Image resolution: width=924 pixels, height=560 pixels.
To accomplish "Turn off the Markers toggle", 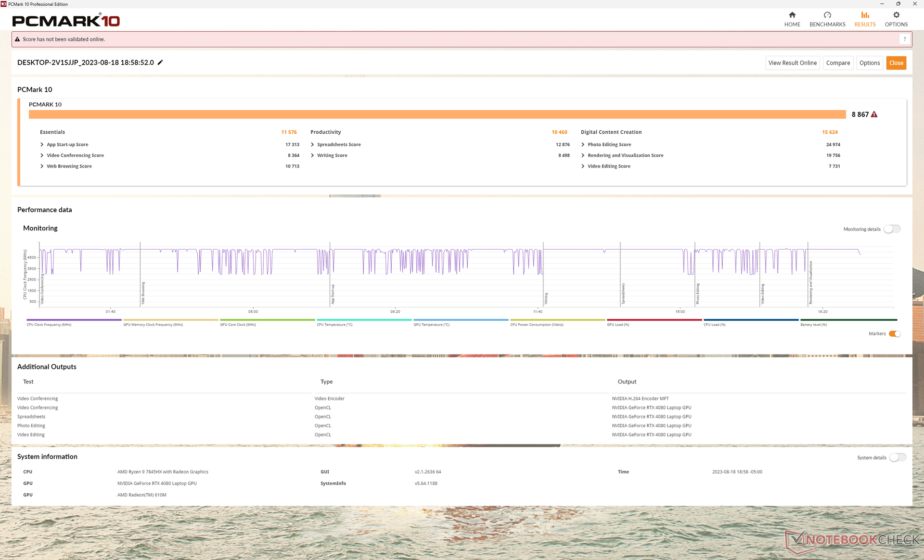I will pos(895,334).
